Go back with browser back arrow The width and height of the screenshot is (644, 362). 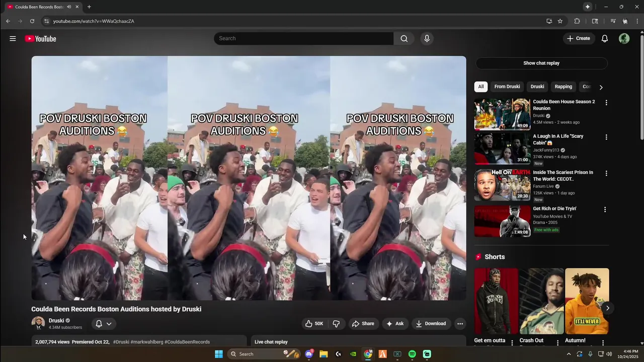[x=8, y=21]
